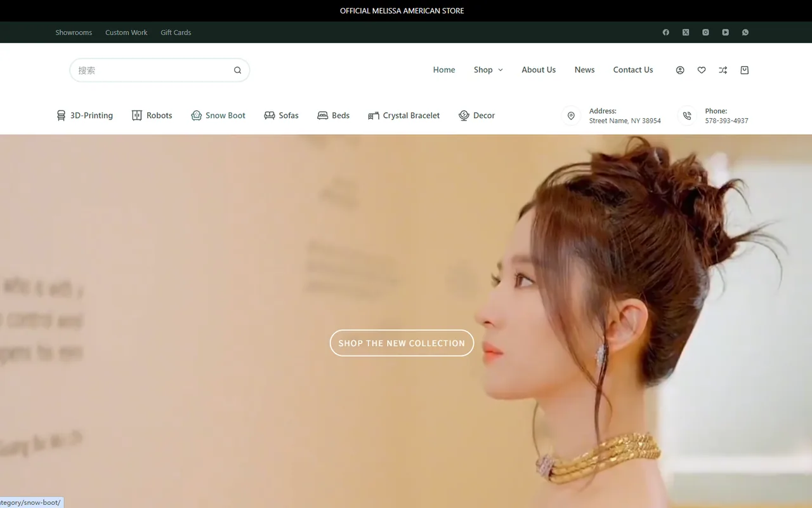This screenshot has height=508, width=812.
Task: Open the Sofas category
Action: tap(281, 116)
